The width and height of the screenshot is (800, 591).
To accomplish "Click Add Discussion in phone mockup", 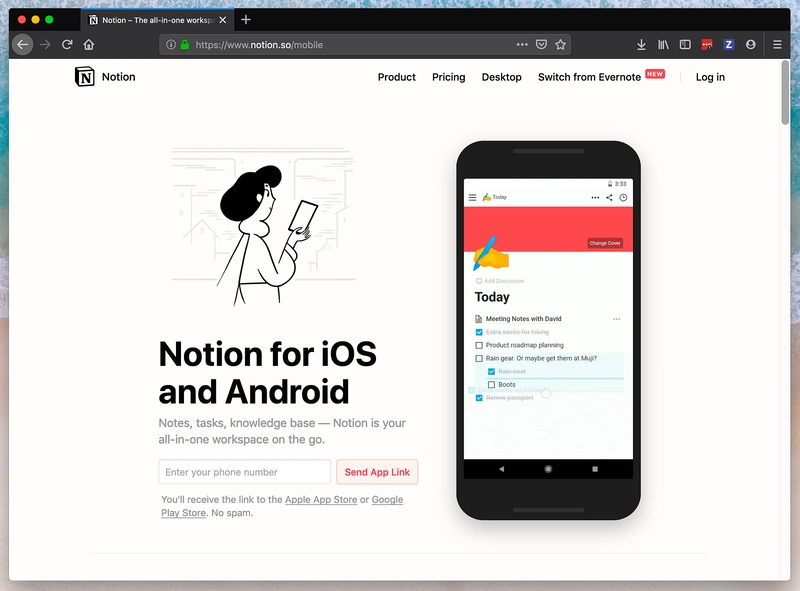I will click(499, 281).
